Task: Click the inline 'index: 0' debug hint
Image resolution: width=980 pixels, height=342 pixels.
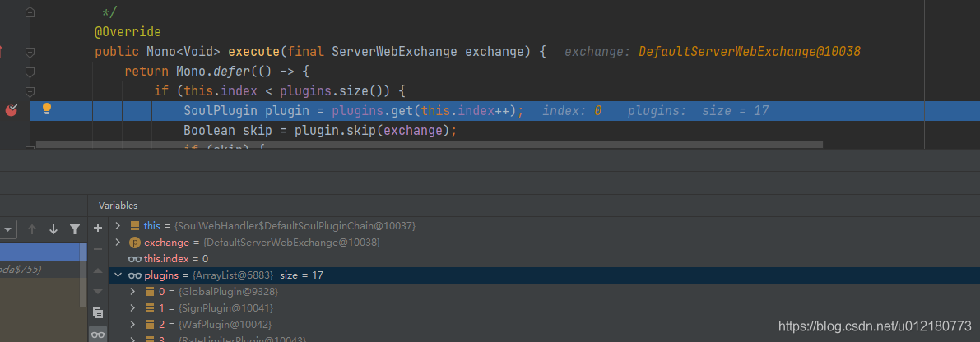Action: coord(572,111)
